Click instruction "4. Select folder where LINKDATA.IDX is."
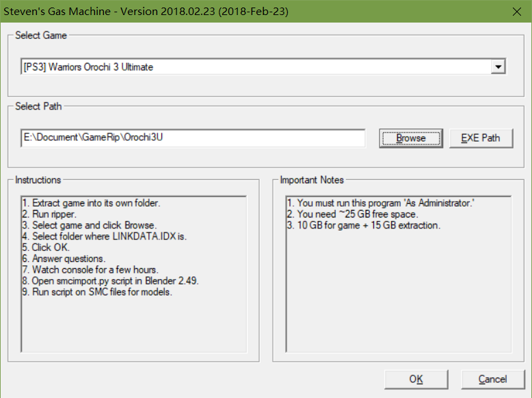This screenshot has width=532, height=398. pyautogui.click(x=104, y=236)
